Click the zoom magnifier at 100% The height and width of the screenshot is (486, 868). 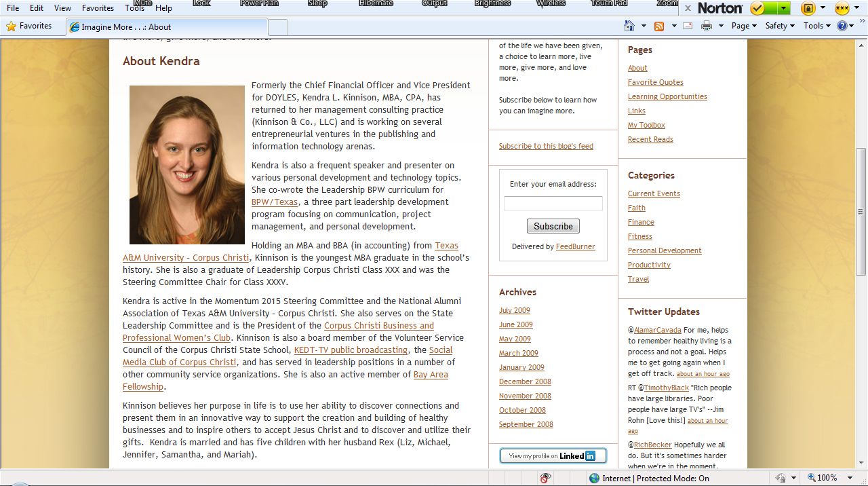[811, 478]
